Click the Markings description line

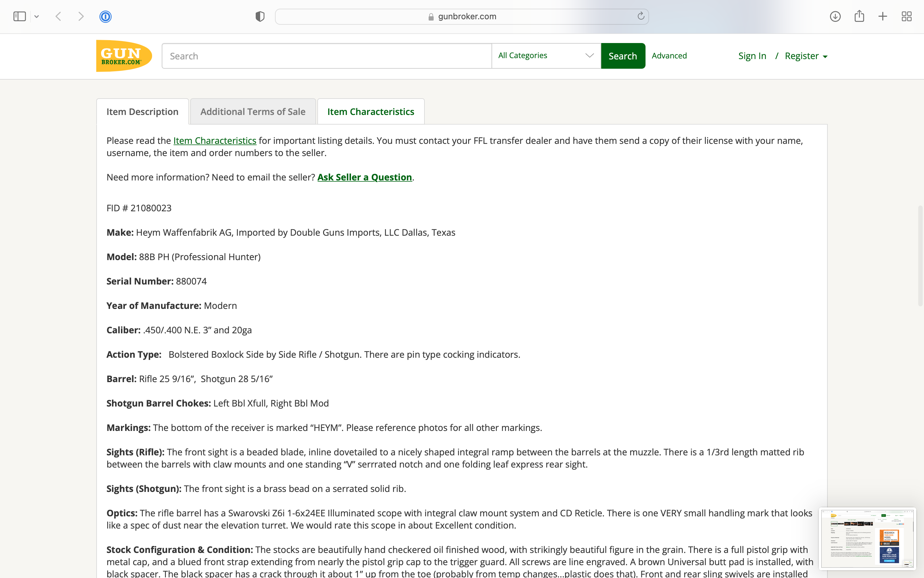click(x=324, y=428)
